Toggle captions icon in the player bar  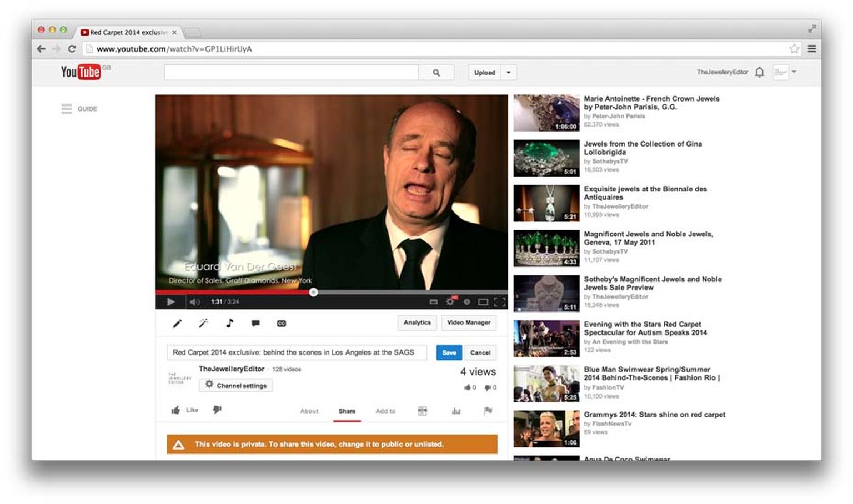click(x=434, y=301)
